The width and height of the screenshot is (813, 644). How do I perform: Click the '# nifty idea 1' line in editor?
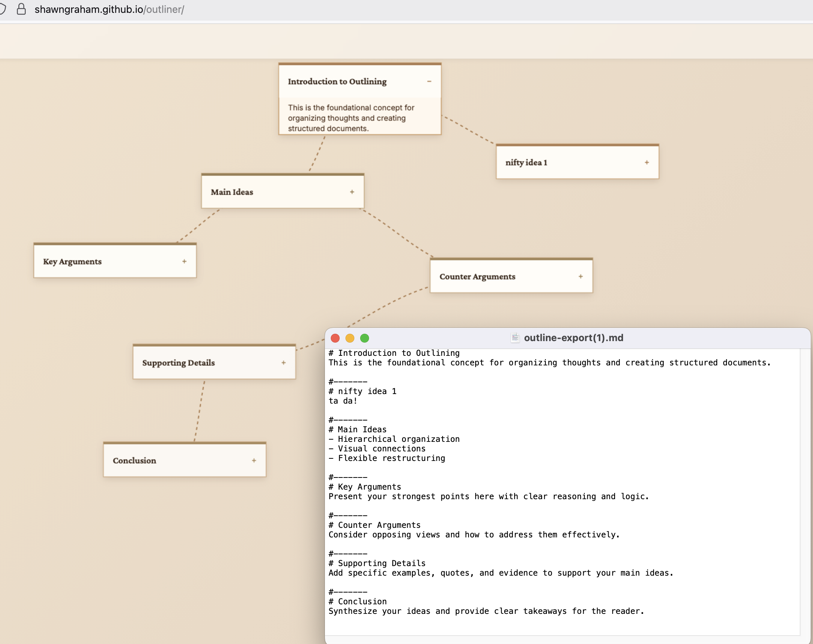coord(363,391)
